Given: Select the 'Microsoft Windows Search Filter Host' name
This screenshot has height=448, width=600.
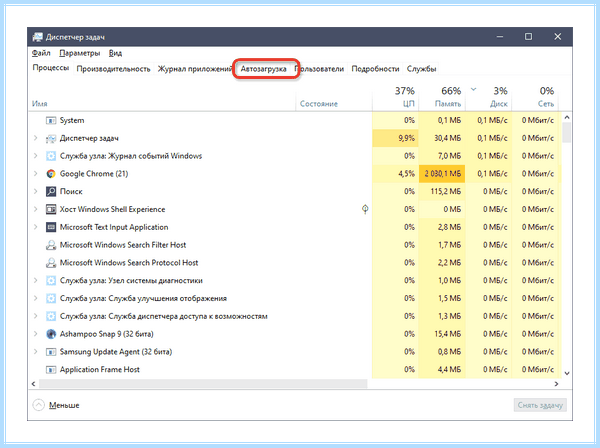Looking at the screenshot, I should [123, 245].
